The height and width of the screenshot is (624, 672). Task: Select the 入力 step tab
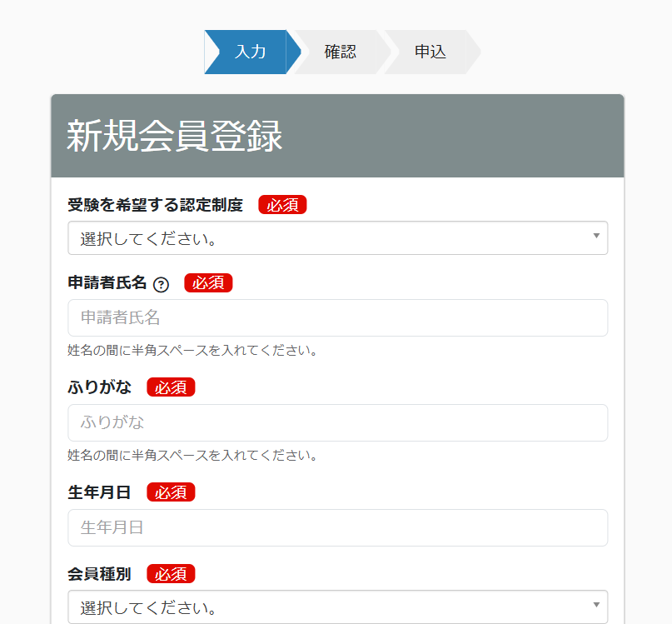click(x=249, y=52)
